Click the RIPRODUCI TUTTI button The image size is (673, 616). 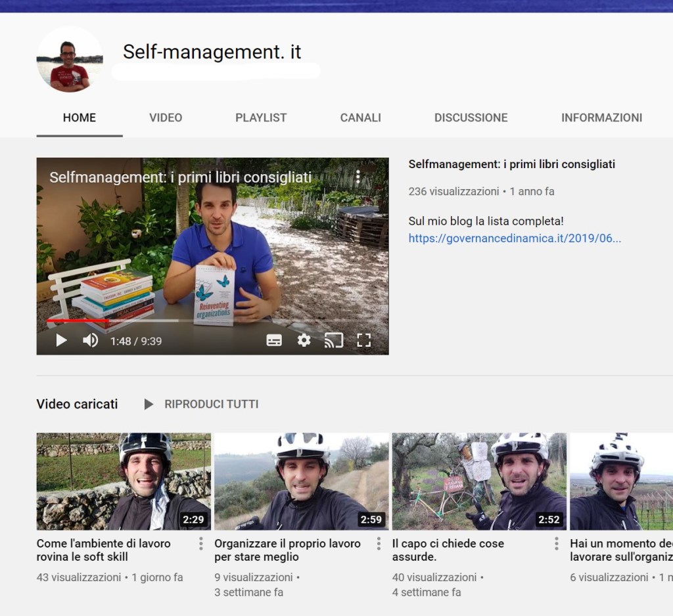point(202,404)
